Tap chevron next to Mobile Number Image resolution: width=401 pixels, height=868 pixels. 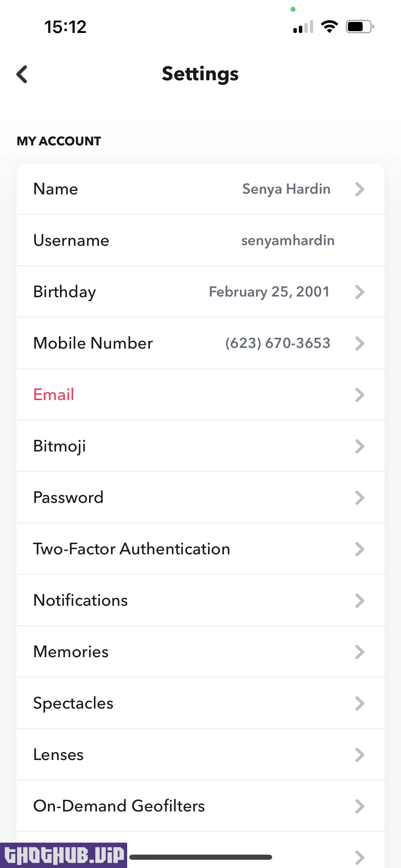tap(360, 343)
